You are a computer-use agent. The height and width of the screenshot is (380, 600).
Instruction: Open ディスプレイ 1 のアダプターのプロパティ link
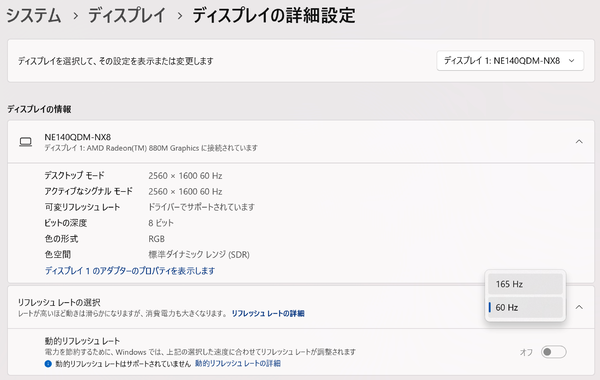130,271
